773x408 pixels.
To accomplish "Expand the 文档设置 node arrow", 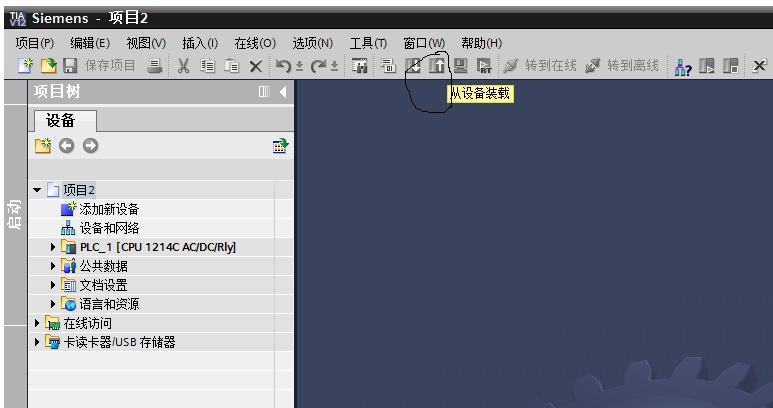I will (53, 285).
